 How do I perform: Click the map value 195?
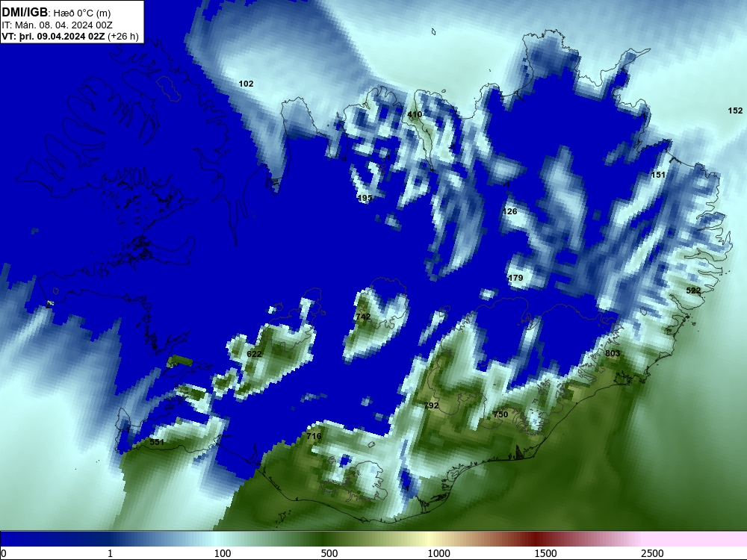(365, 198)
